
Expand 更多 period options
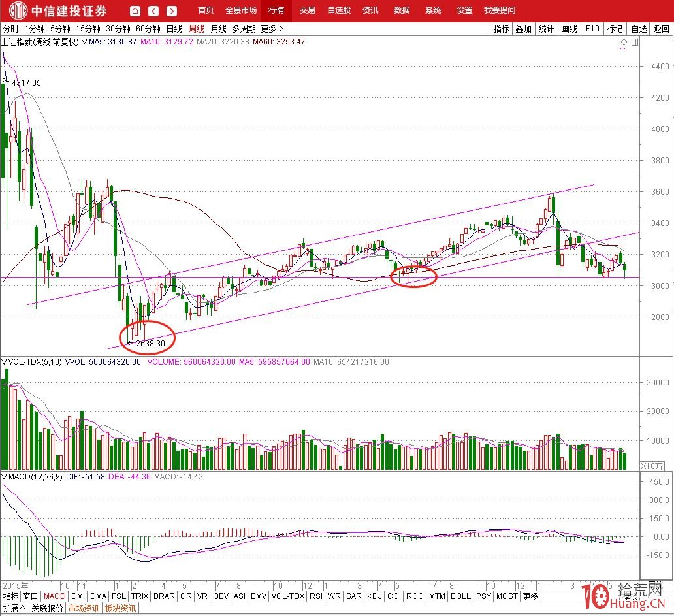272,29
